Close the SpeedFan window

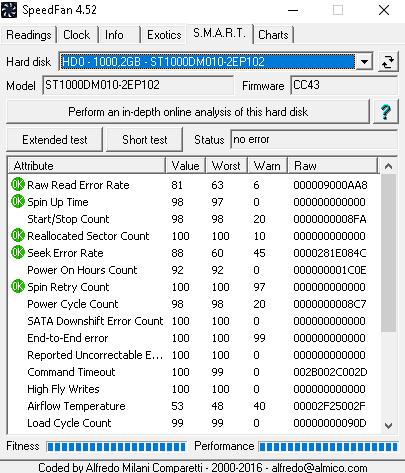coord(384,10)
